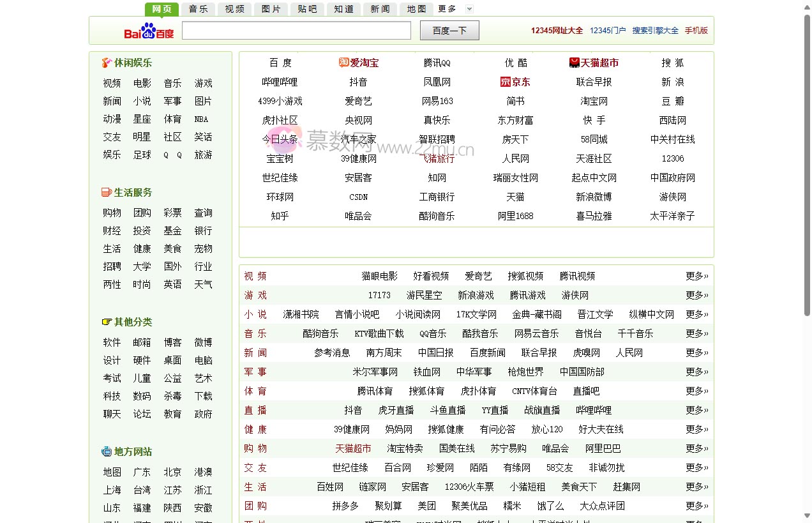The width and height of the screenshot is (812, 523).
Task: Click inside the Baidu search box
Action: 296,30
